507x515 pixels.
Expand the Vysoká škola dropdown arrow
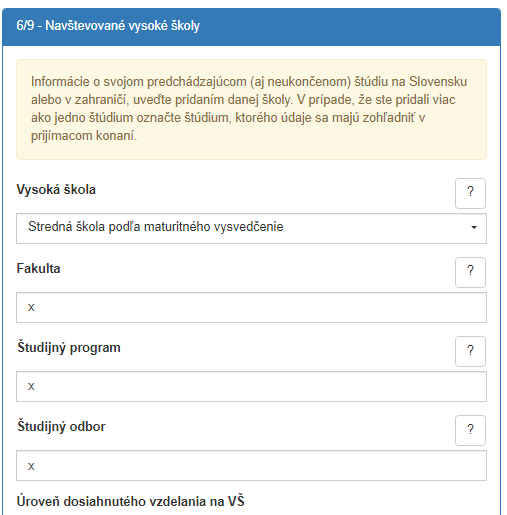474,228
